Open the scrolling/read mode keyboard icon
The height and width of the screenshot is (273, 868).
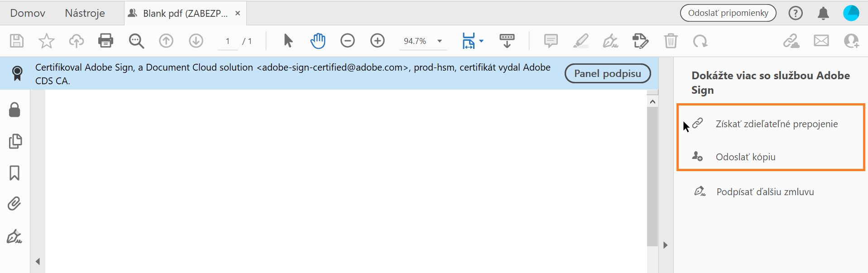coord(507,41)
